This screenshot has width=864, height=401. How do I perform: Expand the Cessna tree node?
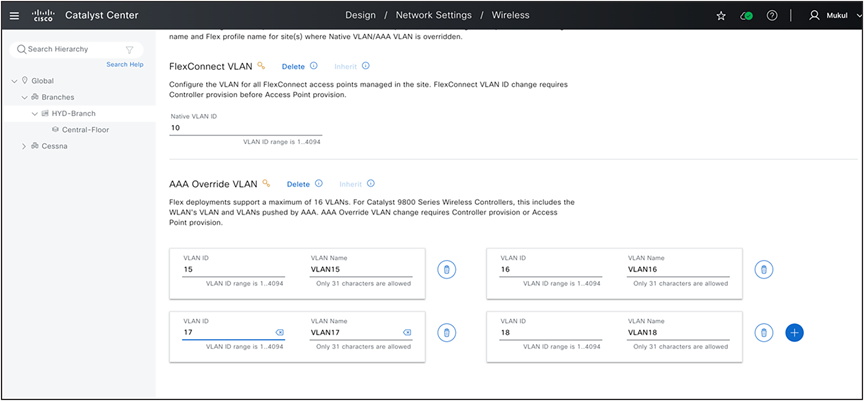[x=24, y=147]
